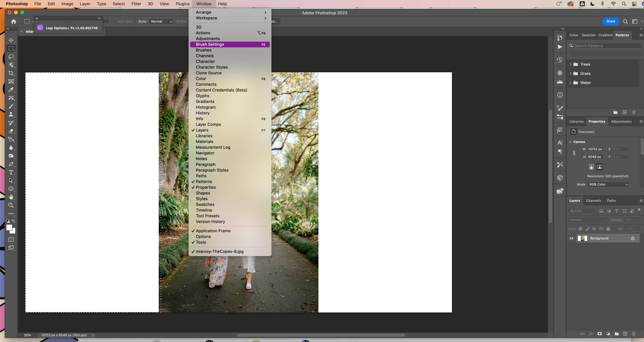Open the RGB Color mode dropdown
644x342 pixels.
point(608,184)
